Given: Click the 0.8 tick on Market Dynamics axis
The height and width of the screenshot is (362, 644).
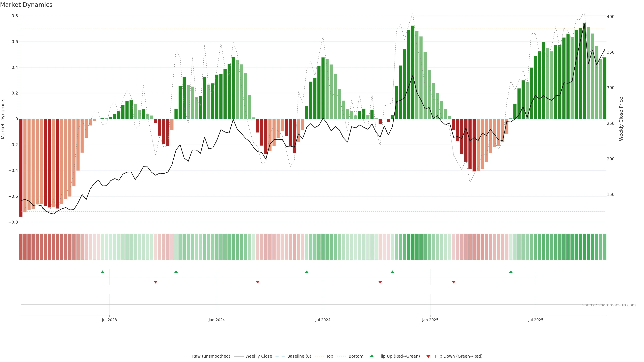Looking at the screenshot, I should pyautogui.click(x=15, y=16).
